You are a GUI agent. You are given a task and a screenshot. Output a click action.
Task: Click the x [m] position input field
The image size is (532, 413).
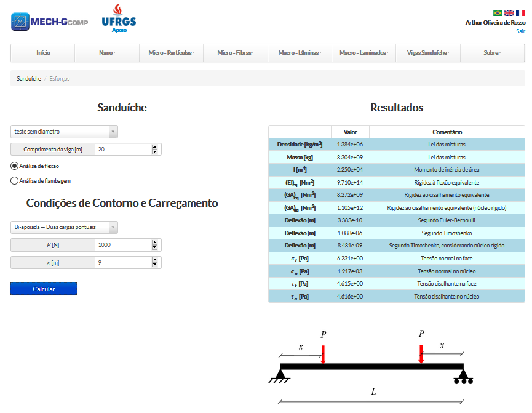click(123, 263)
